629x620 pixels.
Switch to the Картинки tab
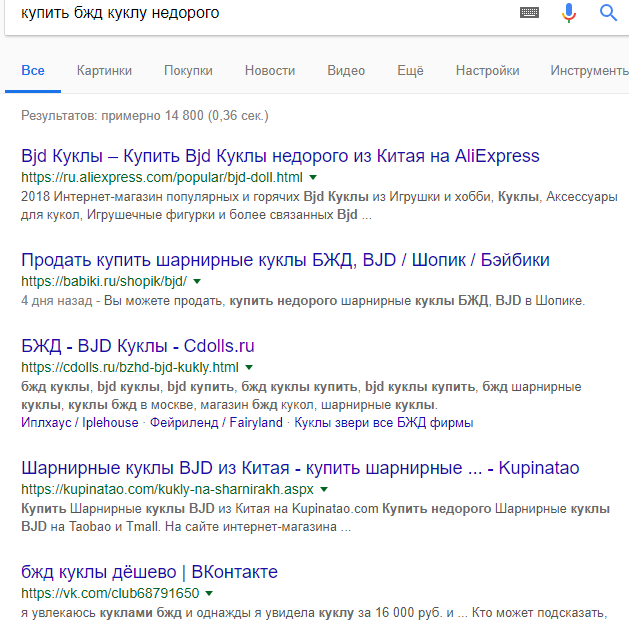[104, 70]
